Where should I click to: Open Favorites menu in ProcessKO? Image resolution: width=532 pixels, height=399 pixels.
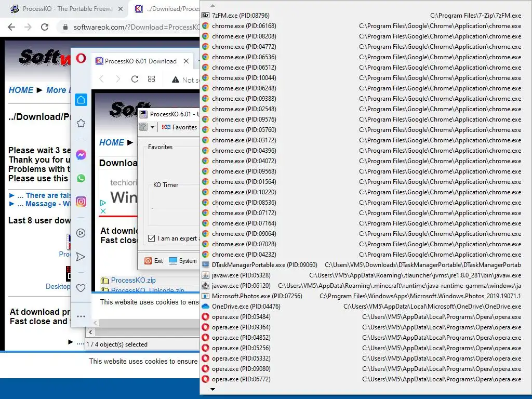pos(179,127)
